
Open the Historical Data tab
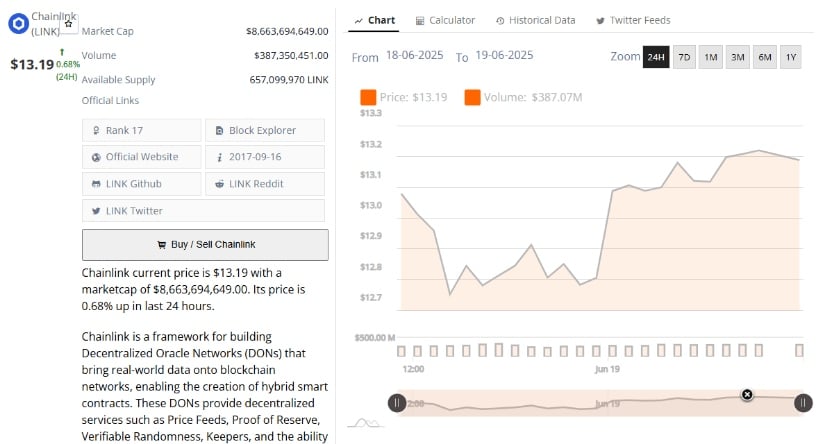[x=536, y=21]
